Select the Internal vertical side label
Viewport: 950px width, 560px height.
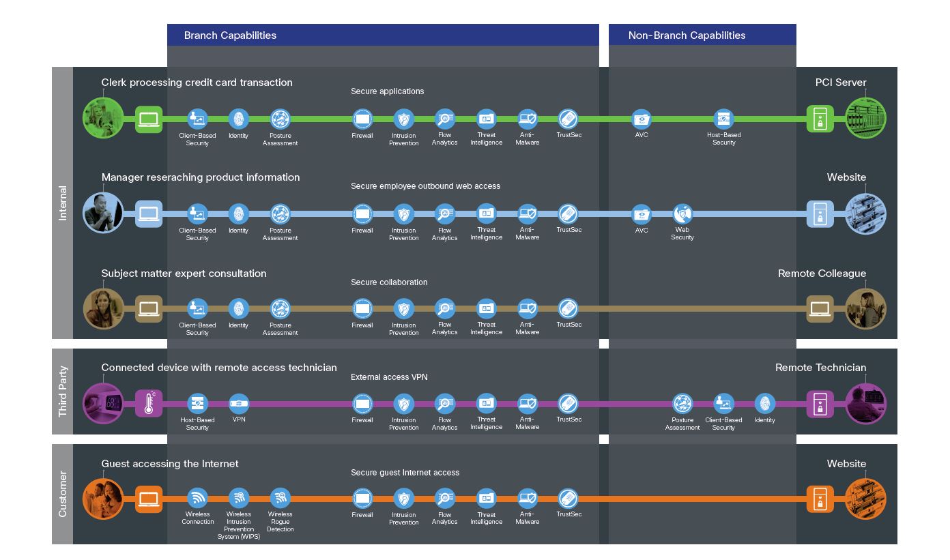(x=62, y=203)
